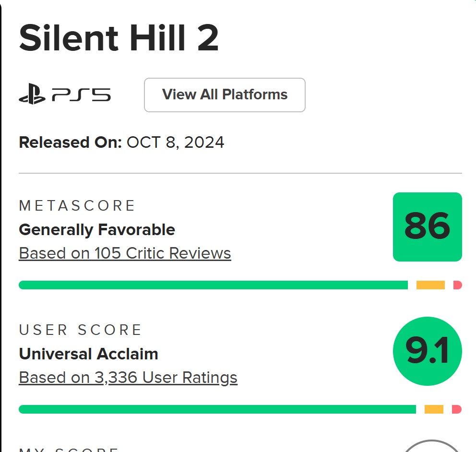Image resolution: width=476 pixels, height=452 pixels.
Task: Select the red negative segment of user bar
Action: [x=457, y=409]
